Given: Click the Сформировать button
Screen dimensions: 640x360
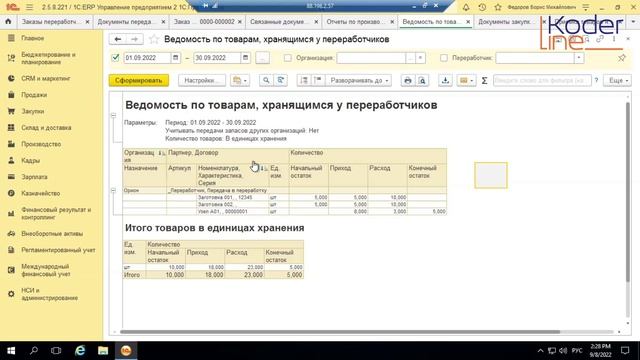Looking at the screenshot, I should coord(138,80).
